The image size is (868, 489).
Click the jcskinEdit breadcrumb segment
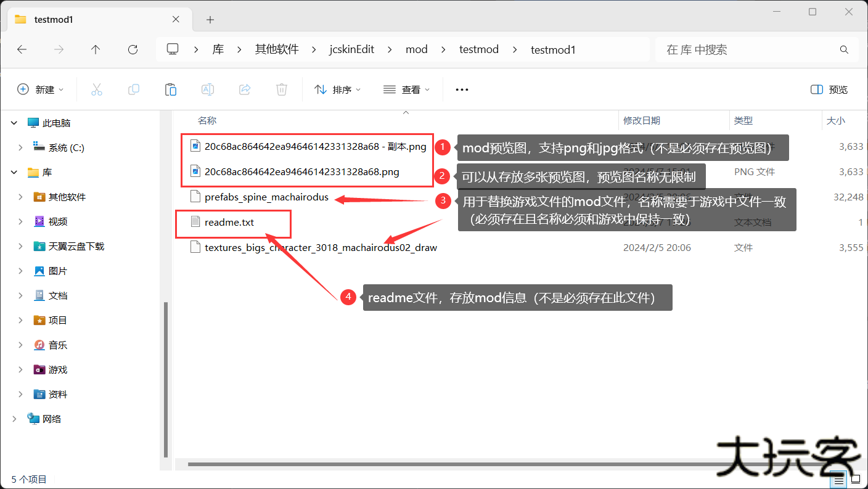(352, 50)
